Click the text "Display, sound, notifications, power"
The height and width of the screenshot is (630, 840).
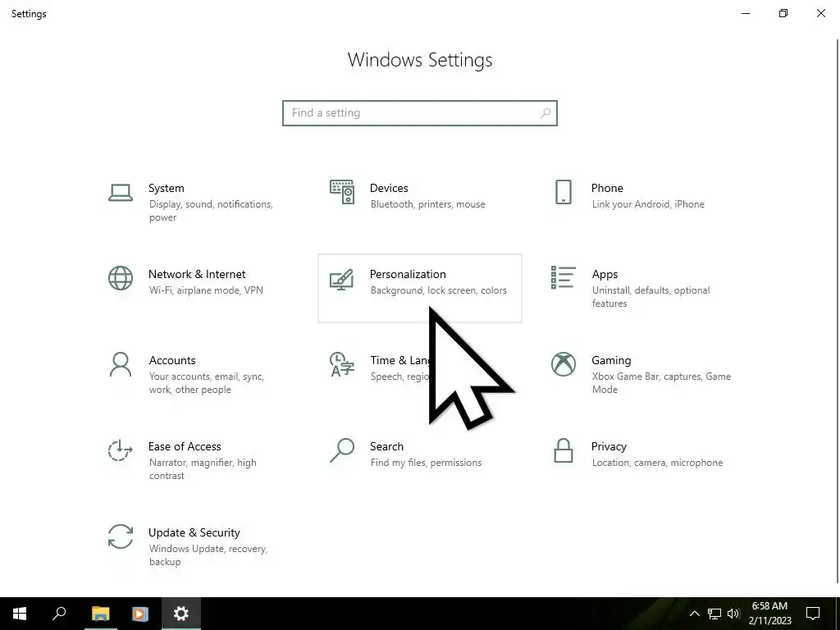coord(211,211)
